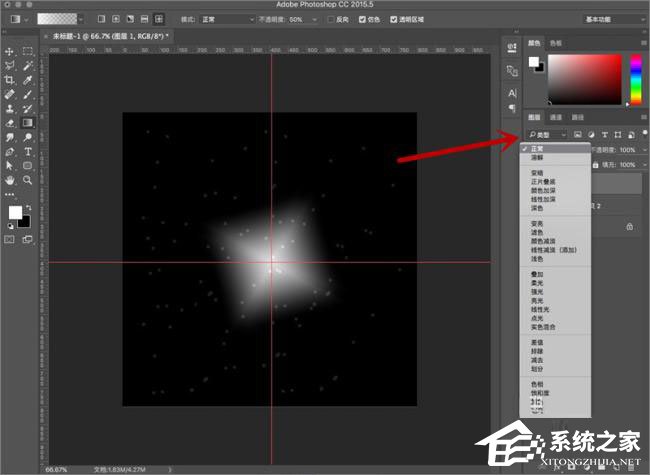Open the layer filter 类型 dropdown
650x475 pixels.
[x=547, y=135]
